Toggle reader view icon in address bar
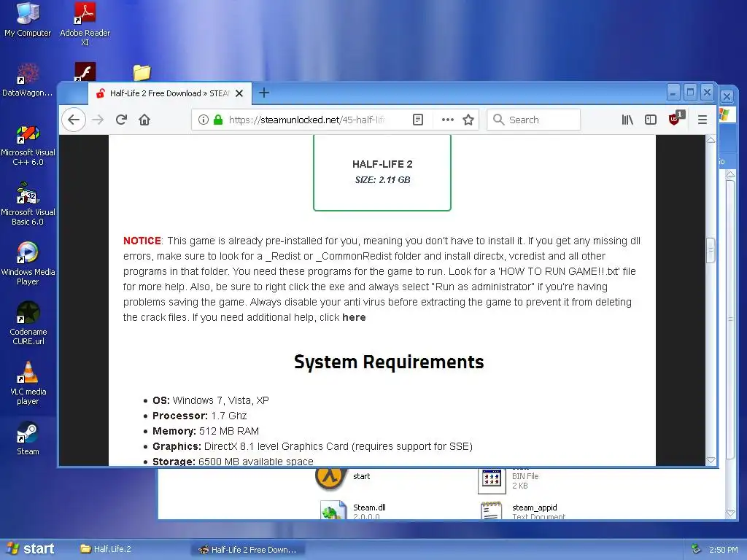The image size is (747, 560). tap(418, 120)
